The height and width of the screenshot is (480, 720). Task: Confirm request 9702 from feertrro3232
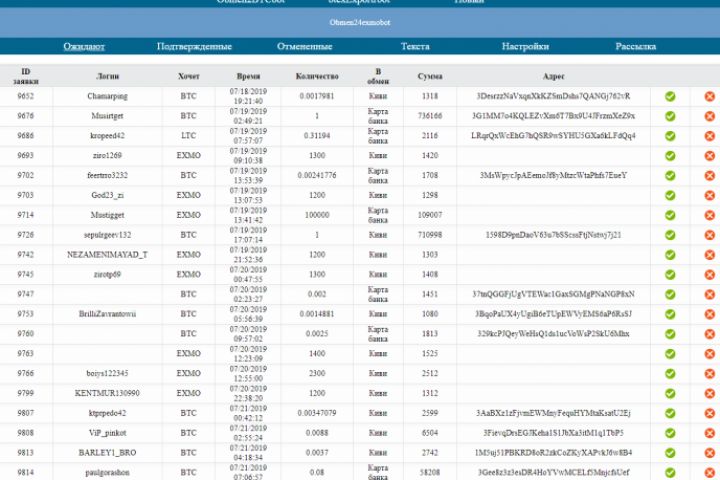pos(670,175)
